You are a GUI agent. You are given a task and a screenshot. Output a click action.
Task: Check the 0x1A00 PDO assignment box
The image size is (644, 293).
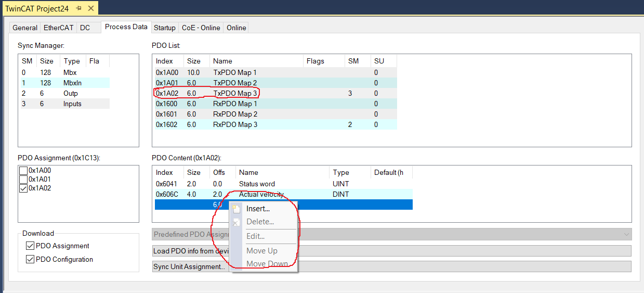pos(23,170)
